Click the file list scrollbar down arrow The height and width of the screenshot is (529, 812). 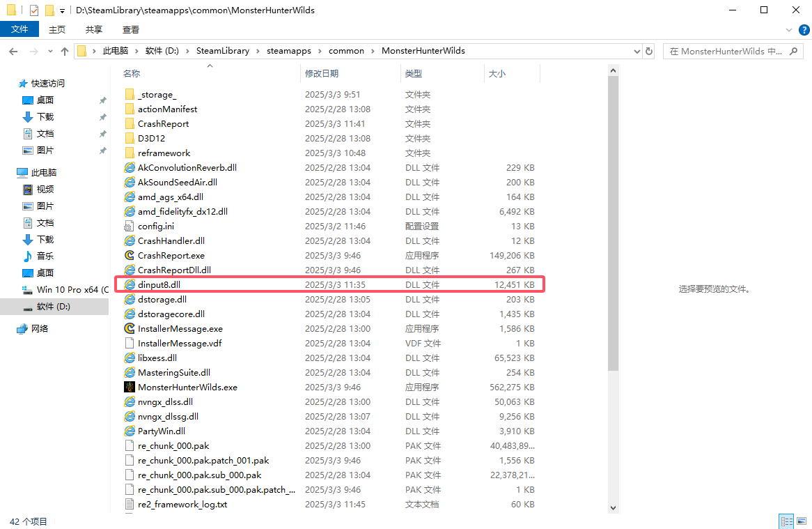[613, 508]
